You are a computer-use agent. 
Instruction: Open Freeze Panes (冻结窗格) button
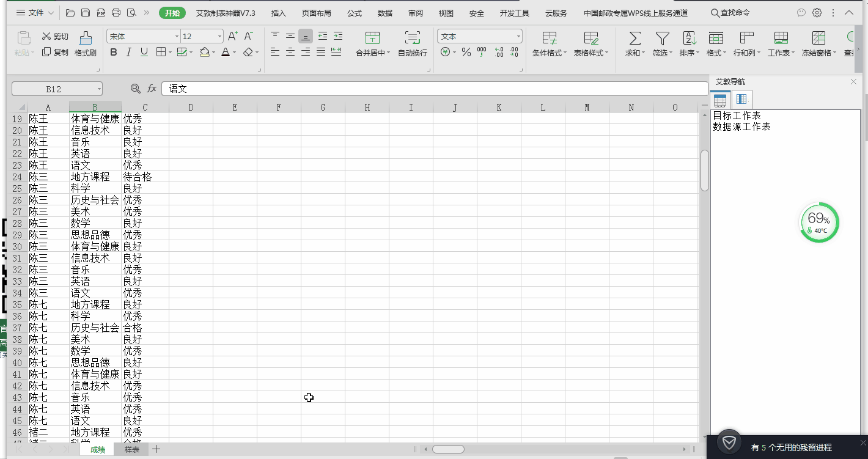(x=819, y=44)
